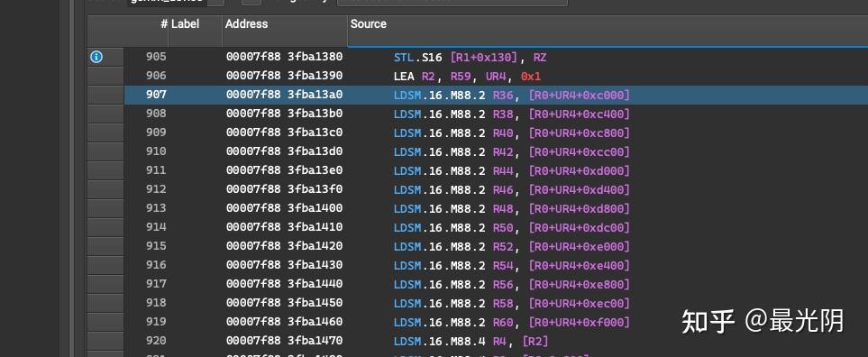The height and width of the screenshot is (357, 868).
Task: Click the LDSM.16.M88.4 R4, [R2] instruction
Action: click(471, 341)
